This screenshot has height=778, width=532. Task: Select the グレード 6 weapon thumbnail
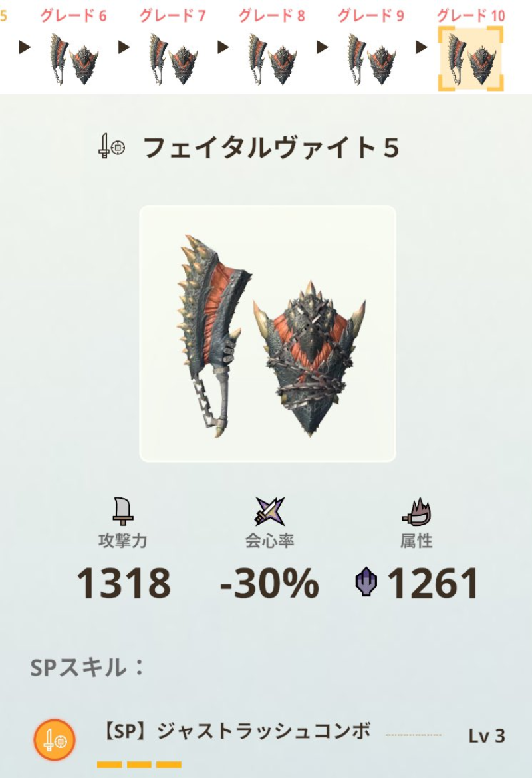pyautogui.click(x=74, y=59)
